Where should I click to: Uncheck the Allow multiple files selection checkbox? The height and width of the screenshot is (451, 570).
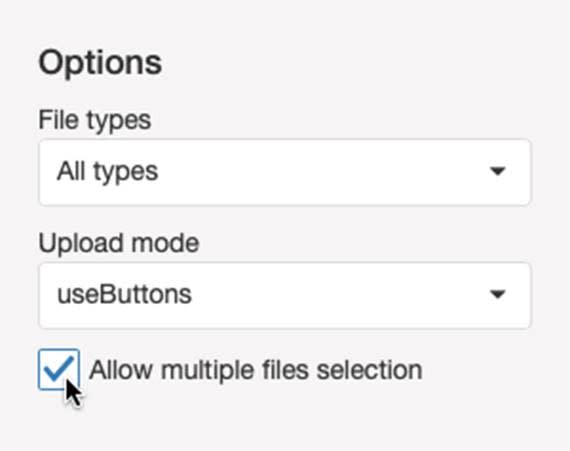[59, 369]
